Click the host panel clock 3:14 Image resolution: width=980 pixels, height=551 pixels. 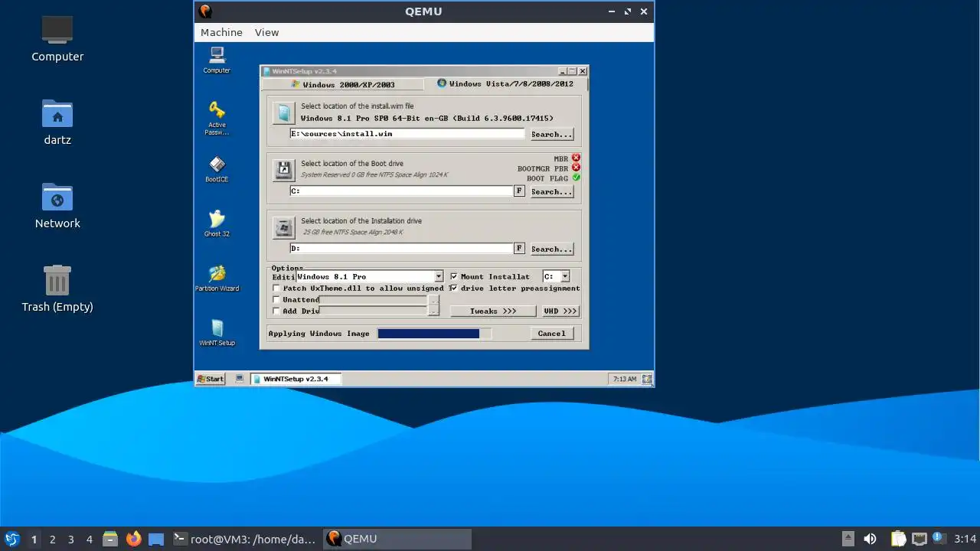coord(965,539)
